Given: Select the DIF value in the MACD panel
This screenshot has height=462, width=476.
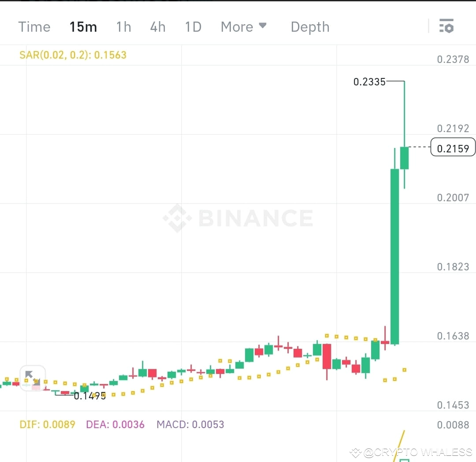Looking at the screenshot, I should pyautogui.click(x=48, y=424).
